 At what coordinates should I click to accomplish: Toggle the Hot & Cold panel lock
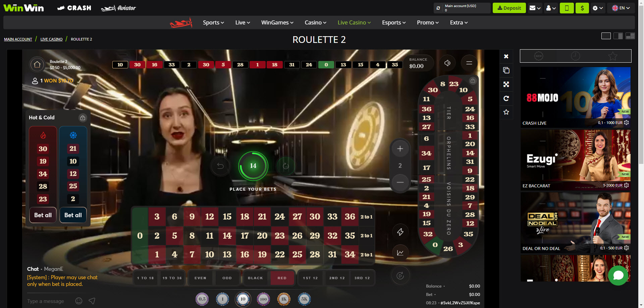[83, 118]
